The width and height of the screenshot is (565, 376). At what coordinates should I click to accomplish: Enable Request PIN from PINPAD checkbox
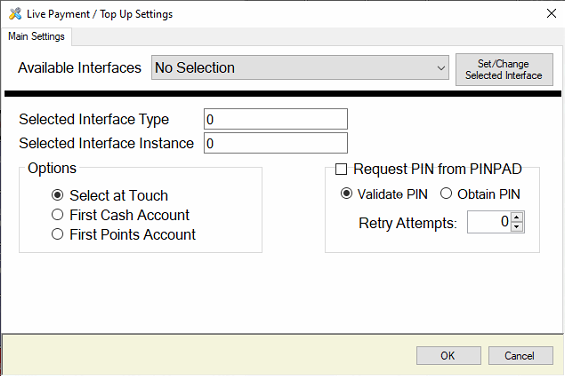click(341, 169)
